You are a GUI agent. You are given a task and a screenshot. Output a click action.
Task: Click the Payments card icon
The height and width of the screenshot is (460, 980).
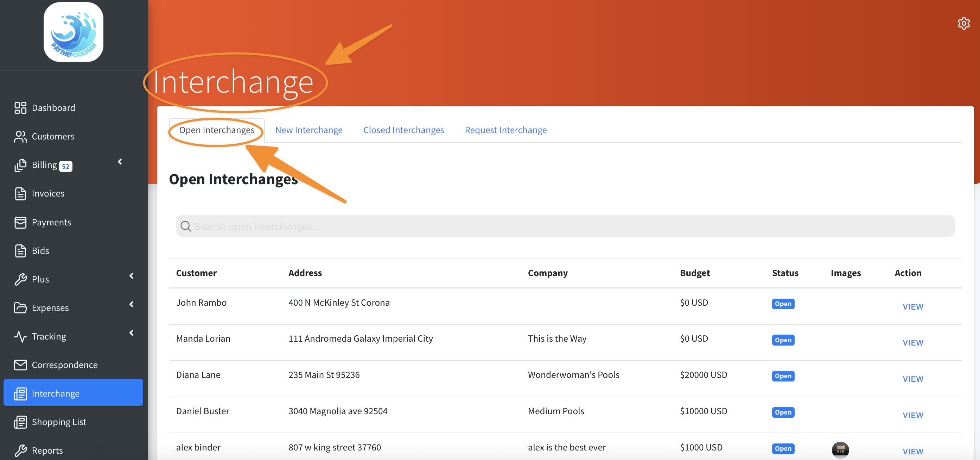20,222
